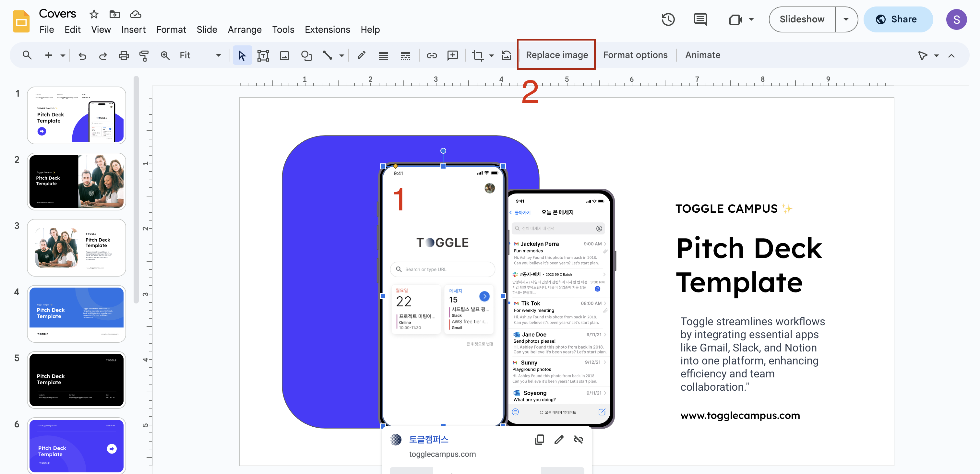980x474 pixels.
Task: Print the presentation
Action: tap(124, 55)
